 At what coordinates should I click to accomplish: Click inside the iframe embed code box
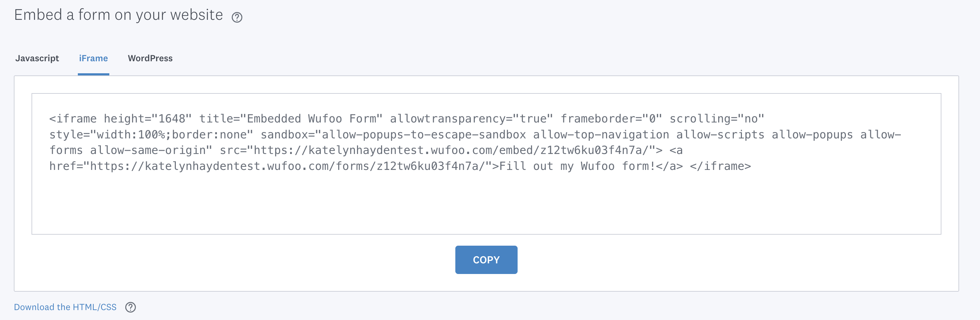click(486, 164)
